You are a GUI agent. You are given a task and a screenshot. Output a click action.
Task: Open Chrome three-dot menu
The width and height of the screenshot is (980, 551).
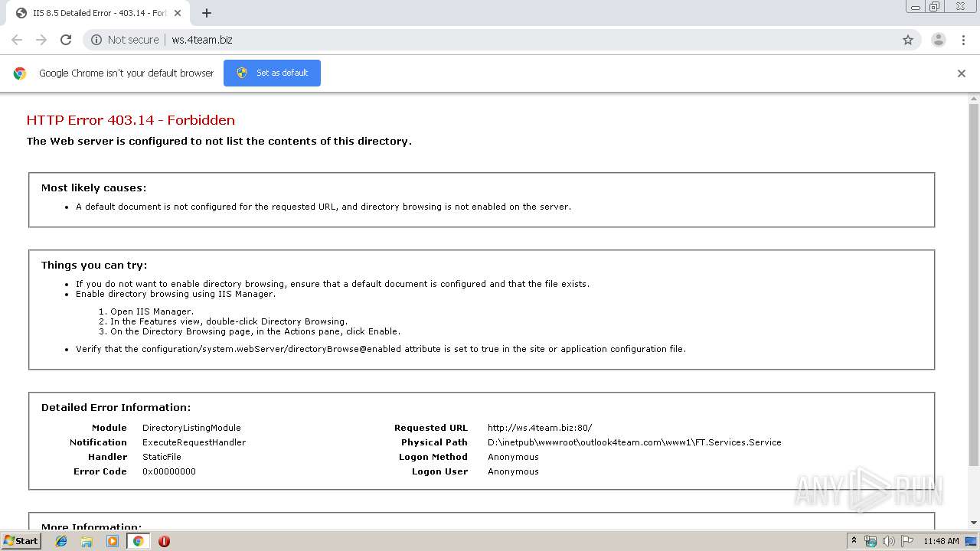click(x=963, y=40)
